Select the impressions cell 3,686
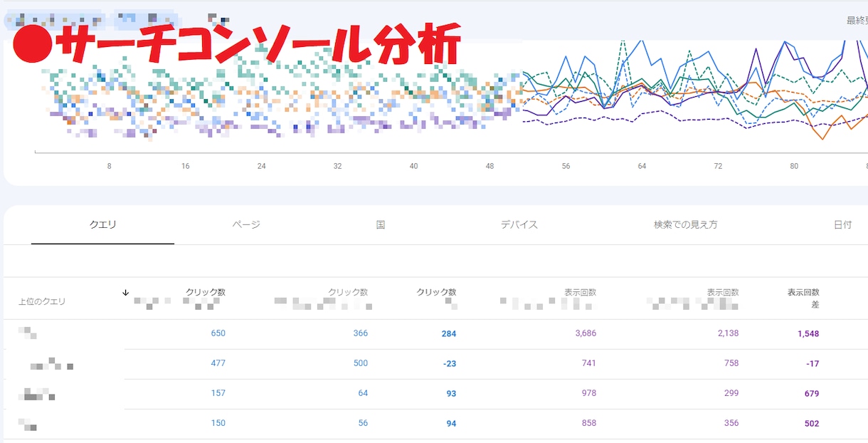This screenshot has width=868, height=443. point(585,333)
